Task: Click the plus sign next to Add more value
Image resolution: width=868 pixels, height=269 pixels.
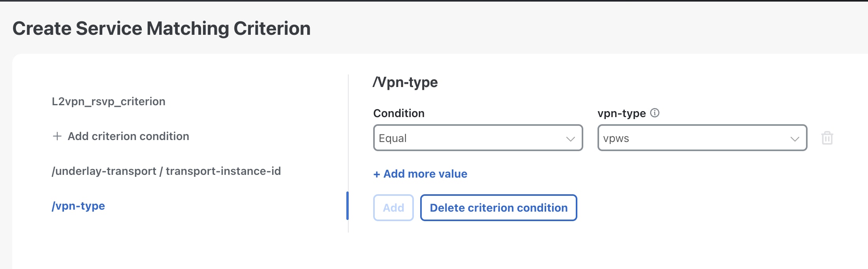Action: (376, 174)
